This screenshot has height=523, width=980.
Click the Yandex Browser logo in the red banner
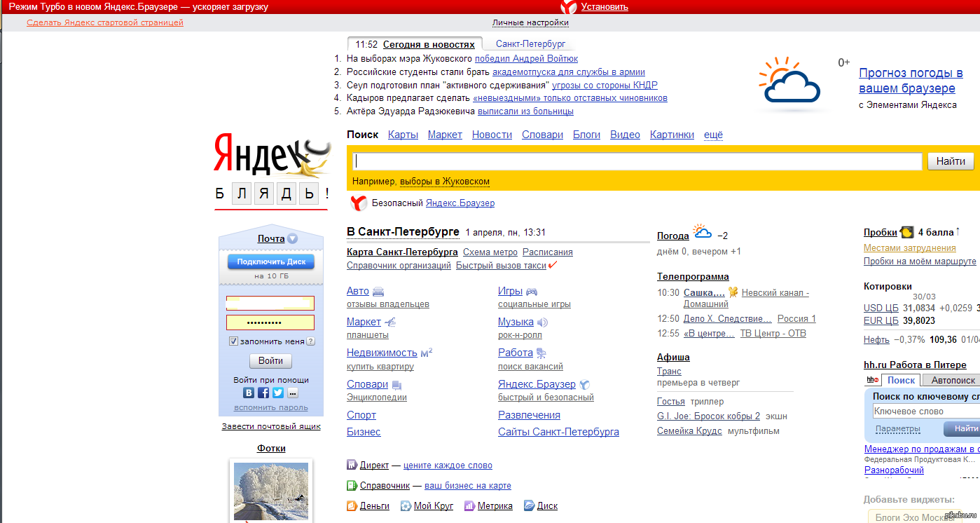569,7
